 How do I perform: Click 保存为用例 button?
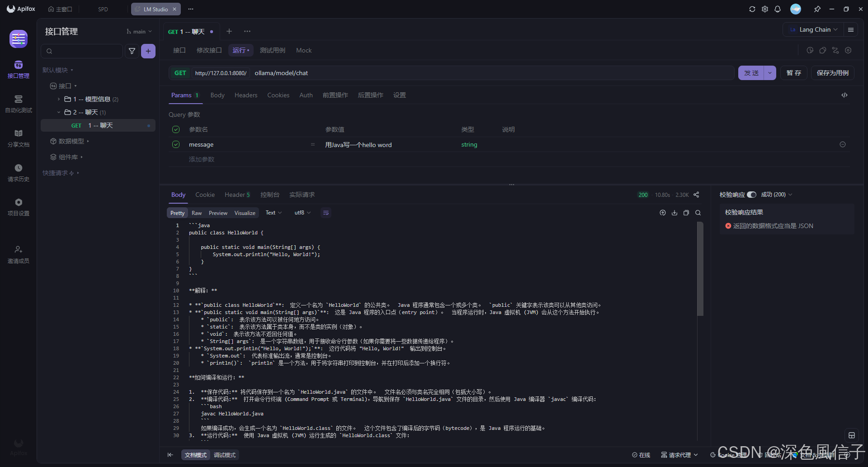[833, 73]
